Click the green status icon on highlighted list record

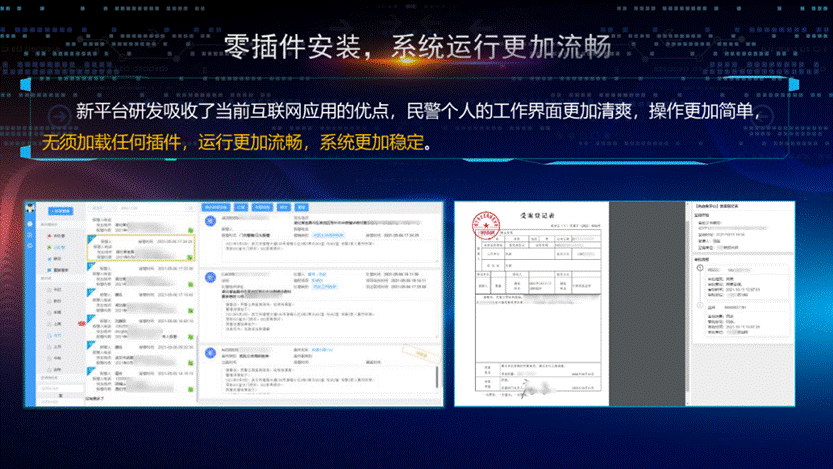(191, 256)
